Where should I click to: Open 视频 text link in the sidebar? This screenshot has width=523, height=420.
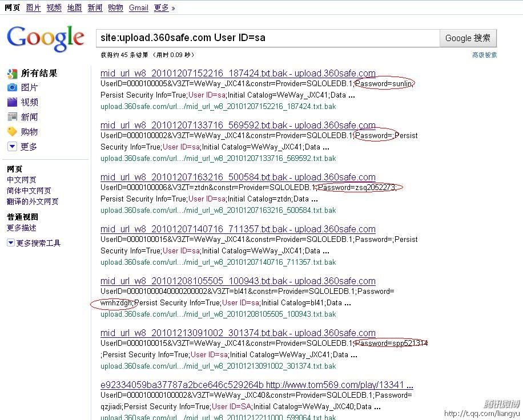coord(29,102)
